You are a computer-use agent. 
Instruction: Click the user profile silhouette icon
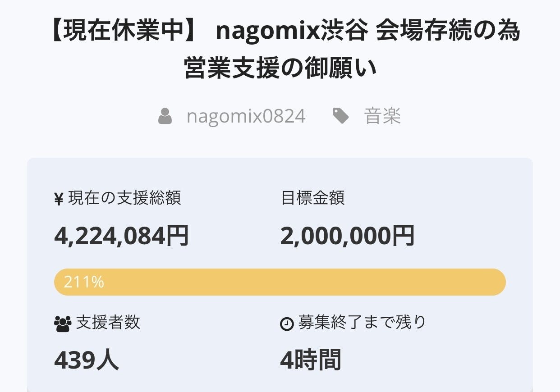[x=165, y=116]
